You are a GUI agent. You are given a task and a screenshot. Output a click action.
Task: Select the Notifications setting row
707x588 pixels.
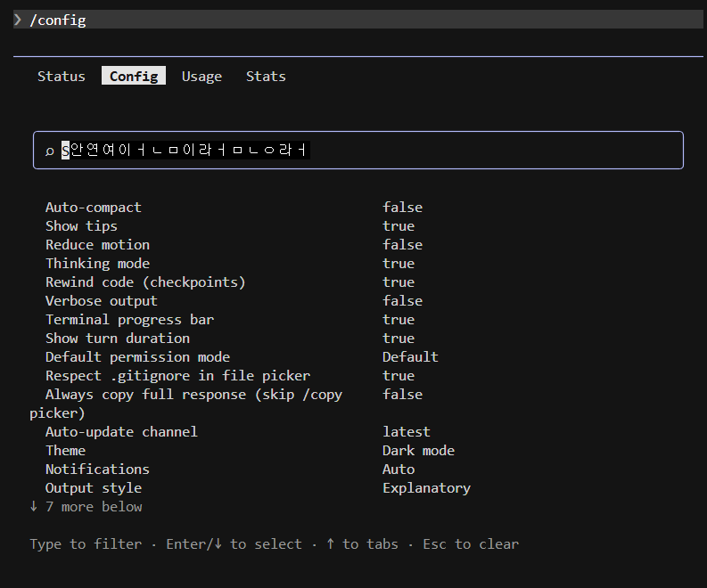[x=97, y=470]
